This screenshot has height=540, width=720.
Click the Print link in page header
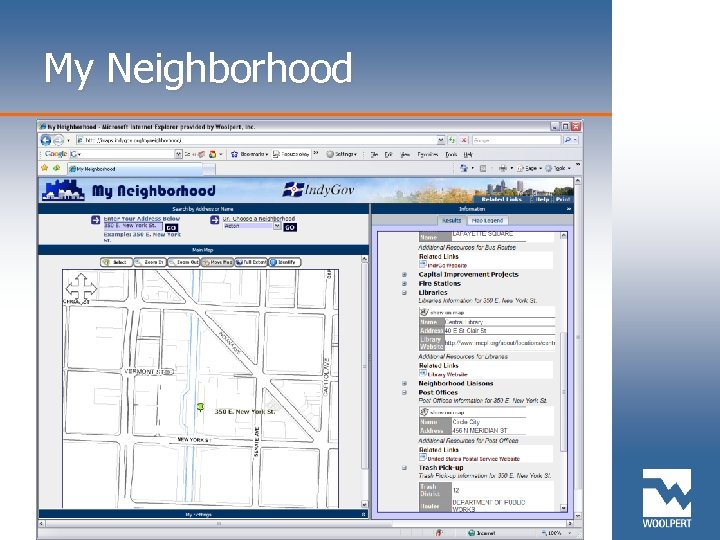563,199
